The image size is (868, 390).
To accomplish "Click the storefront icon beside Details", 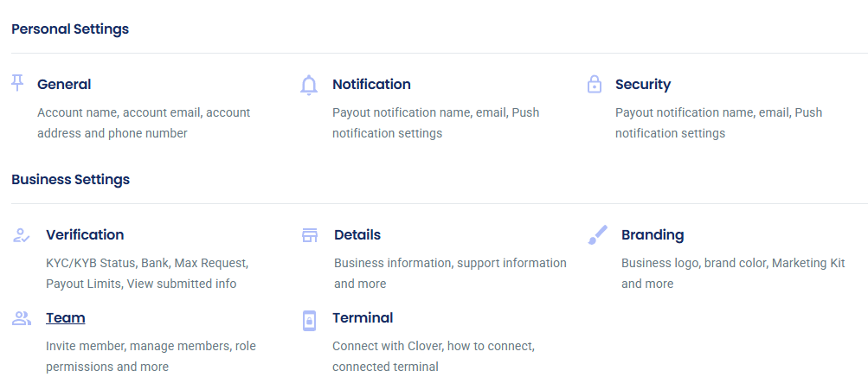I will tap(310, 235).
